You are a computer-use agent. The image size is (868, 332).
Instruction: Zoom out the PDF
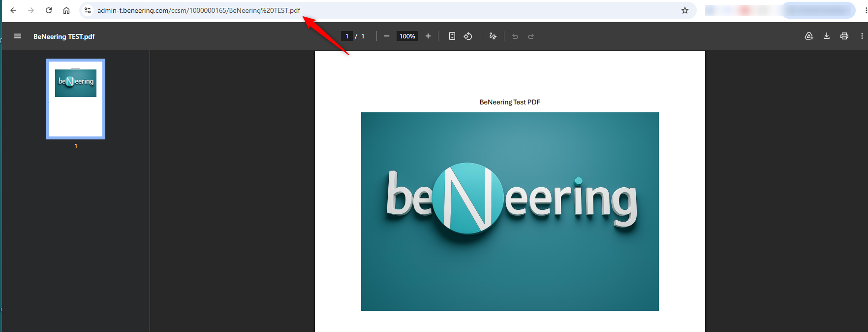[387, 36]
